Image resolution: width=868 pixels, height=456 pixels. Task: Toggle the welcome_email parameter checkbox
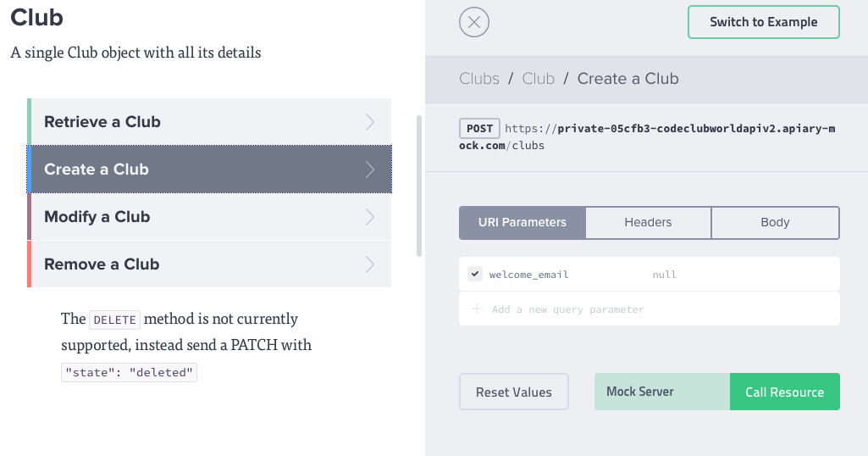coord(475,275)
